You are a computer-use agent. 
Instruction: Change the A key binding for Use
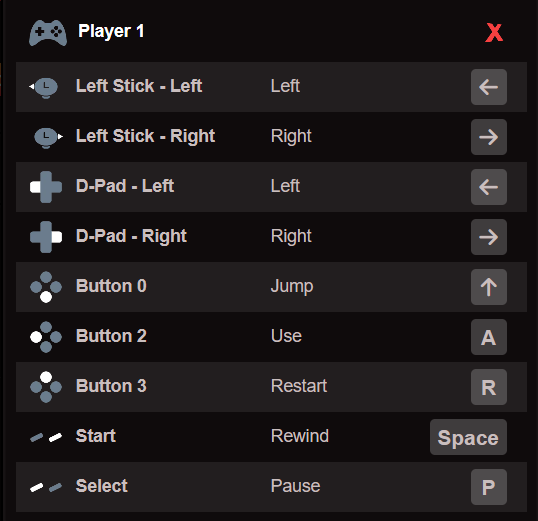[489, 337]
